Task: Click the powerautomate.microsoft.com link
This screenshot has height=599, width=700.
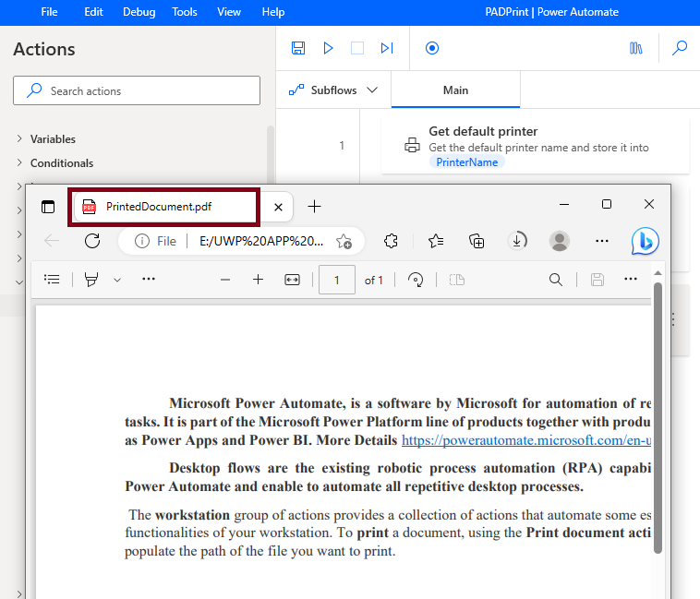Action: click(x=526, y=440)
